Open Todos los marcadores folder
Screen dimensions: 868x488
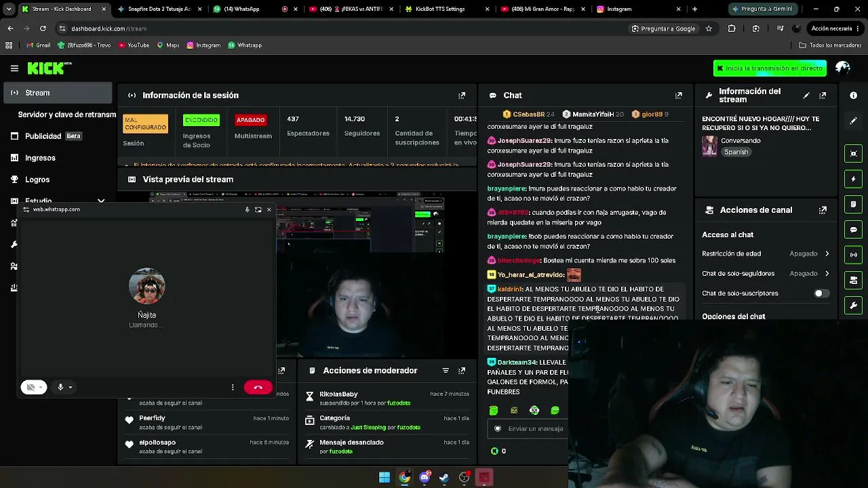tap(830, 45)
